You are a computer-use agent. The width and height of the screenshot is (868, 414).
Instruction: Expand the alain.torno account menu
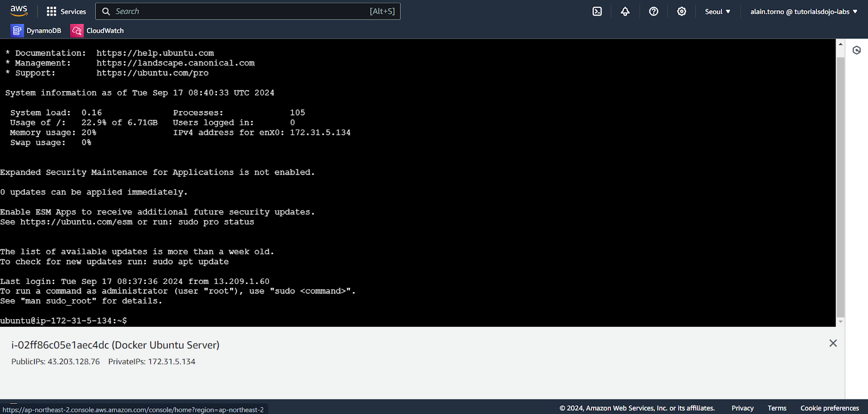804,11
